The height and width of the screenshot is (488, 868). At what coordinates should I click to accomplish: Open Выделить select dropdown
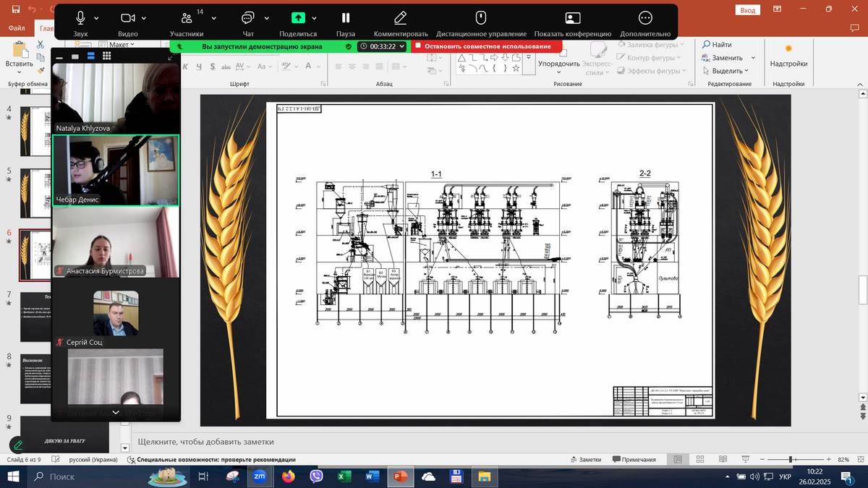(726, 71)
